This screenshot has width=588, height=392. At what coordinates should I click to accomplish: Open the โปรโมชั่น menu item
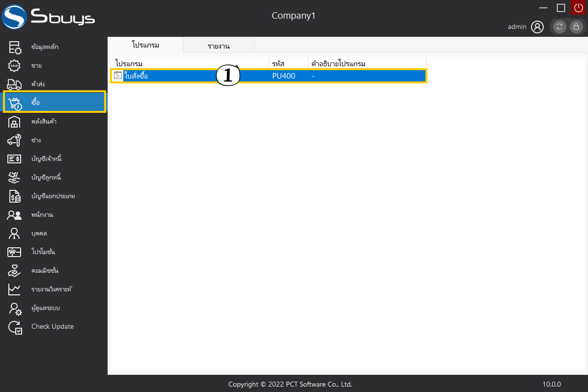coord(43,252)
